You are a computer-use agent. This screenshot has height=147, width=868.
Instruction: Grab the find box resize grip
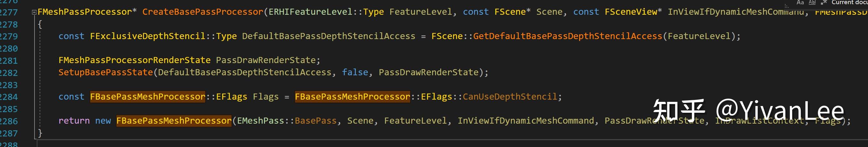[787, 6]
